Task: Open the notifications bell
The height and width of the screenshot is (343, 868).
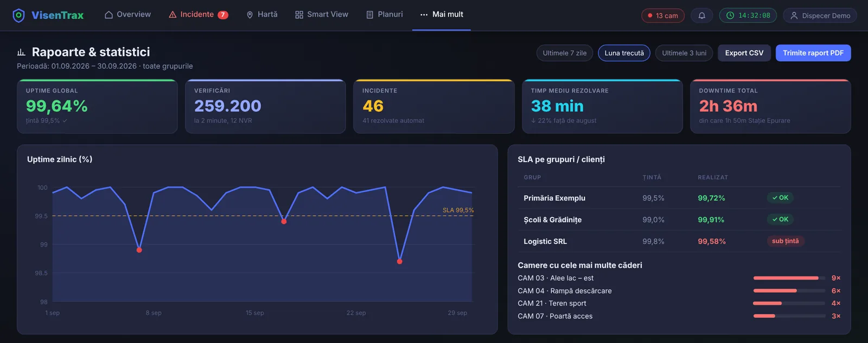Action: click(x=701, y=16)
